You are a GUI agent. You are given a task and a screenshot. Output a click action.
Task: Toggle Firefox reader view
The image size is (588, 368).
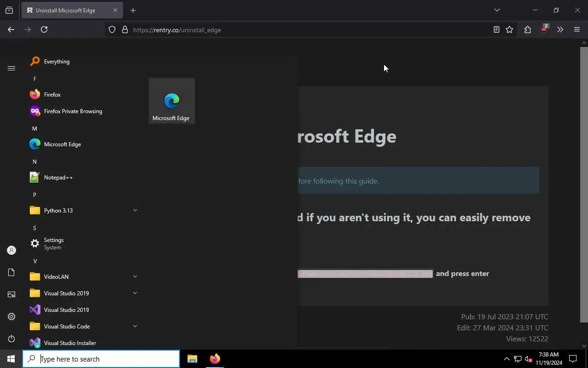point(496,29)
